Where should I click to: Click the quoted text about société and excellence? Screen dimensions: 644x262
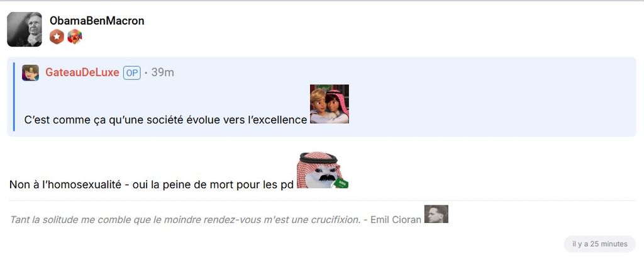click(165, 120)
